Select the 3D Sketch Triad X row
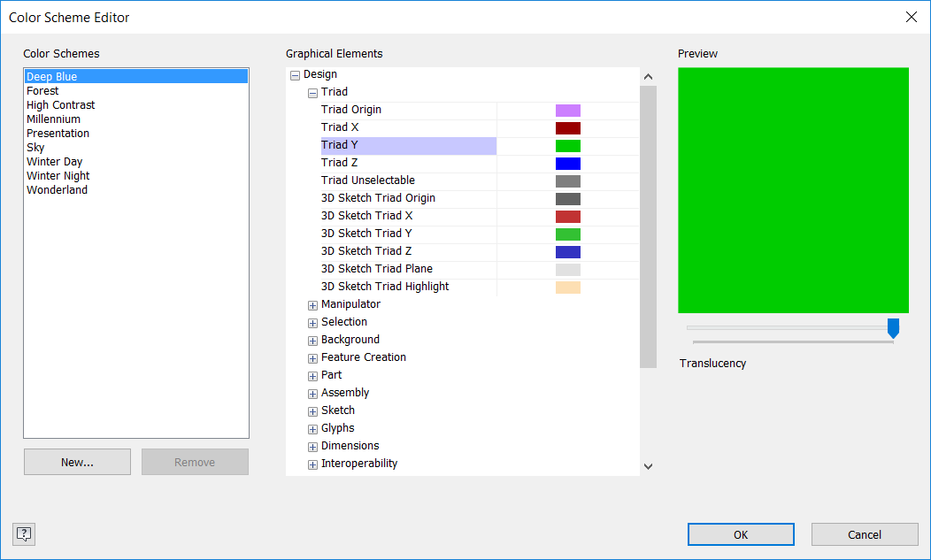Screen dimensions: 931x560 tap(409, 216)
